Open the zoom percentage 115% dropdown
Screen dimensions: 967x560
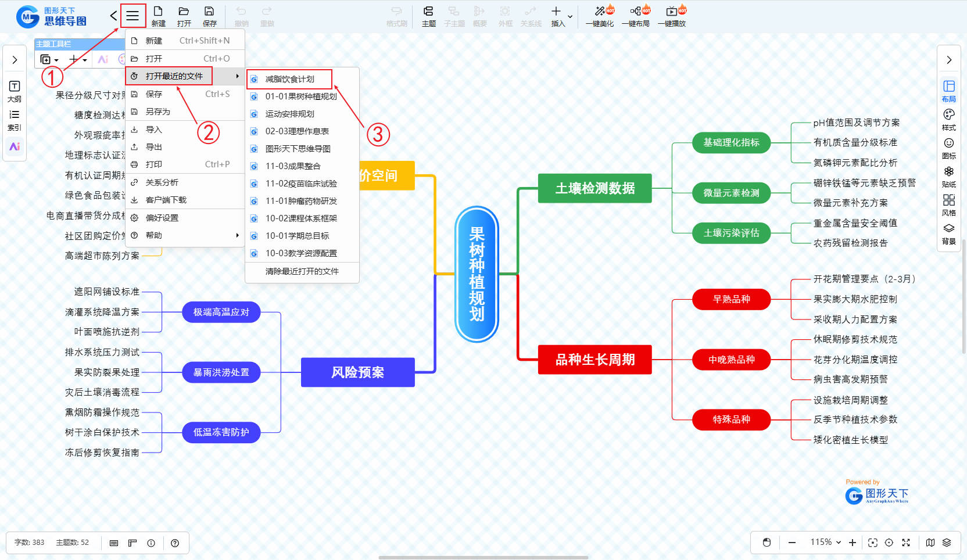826,542
